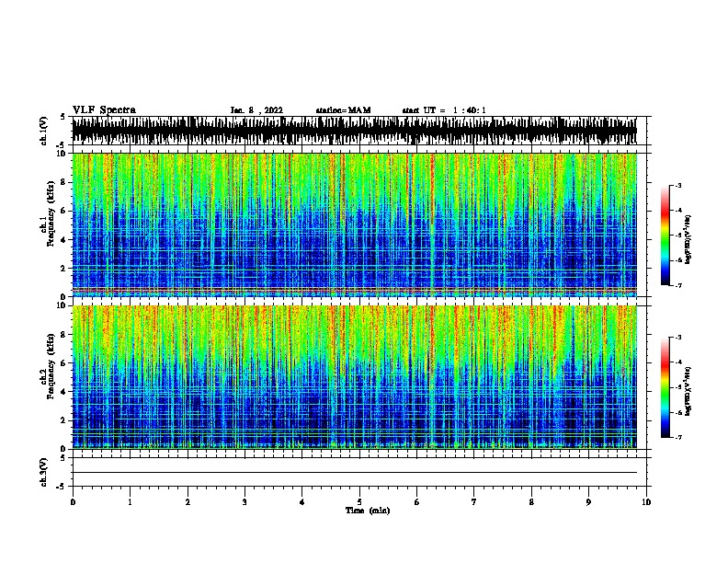Click the "station=MAM" label

(x=343, y=110)
